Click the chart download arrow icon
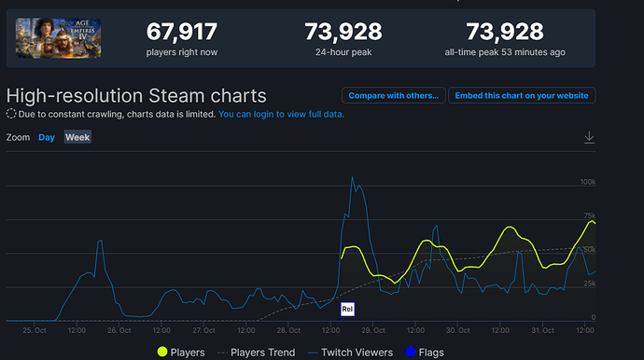Screen dimensions: 644x360 pyautogui.click(x=589, y=137)
